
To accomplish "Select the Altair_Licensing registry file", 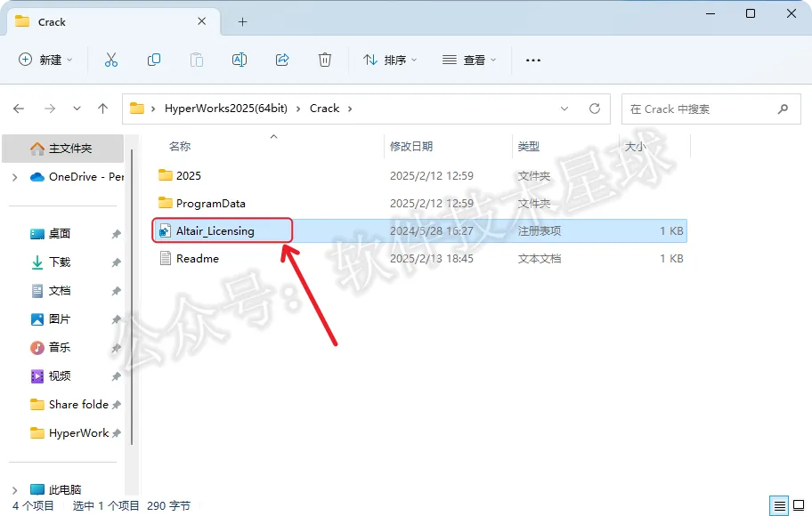I will click(419, 230).
